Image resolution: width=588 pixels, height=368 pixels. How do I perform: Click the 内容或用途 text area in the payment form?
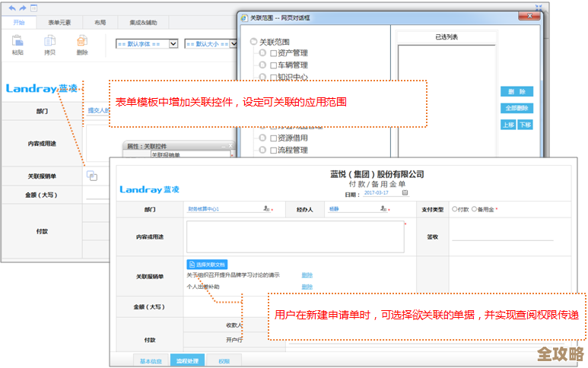click(295, 236)
